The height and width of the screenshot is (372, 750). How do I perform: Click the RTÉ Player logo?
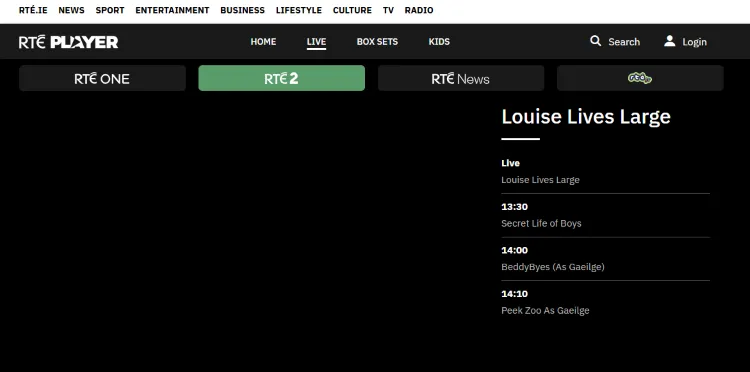[68, 42]
